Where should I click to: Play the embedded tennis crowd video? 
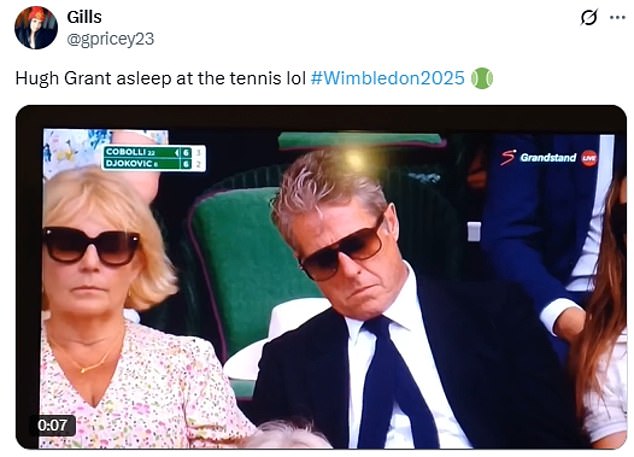click(321, 277)
